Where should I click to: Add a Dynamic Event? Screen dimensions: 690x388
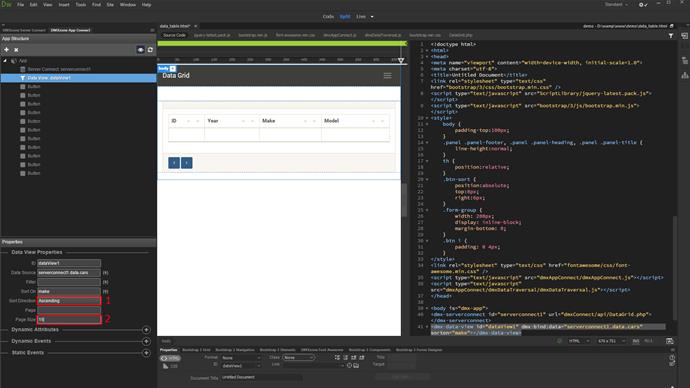tap(146, 341)
